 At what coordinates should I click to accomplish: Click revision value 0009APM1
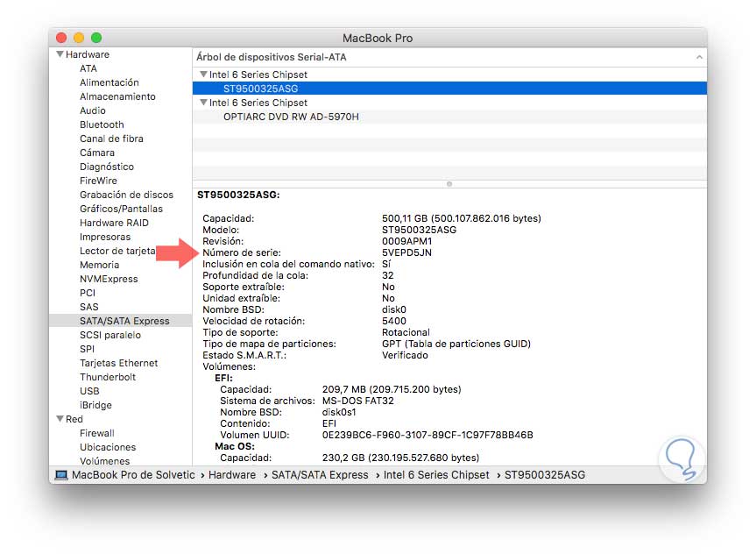[406, 241]
